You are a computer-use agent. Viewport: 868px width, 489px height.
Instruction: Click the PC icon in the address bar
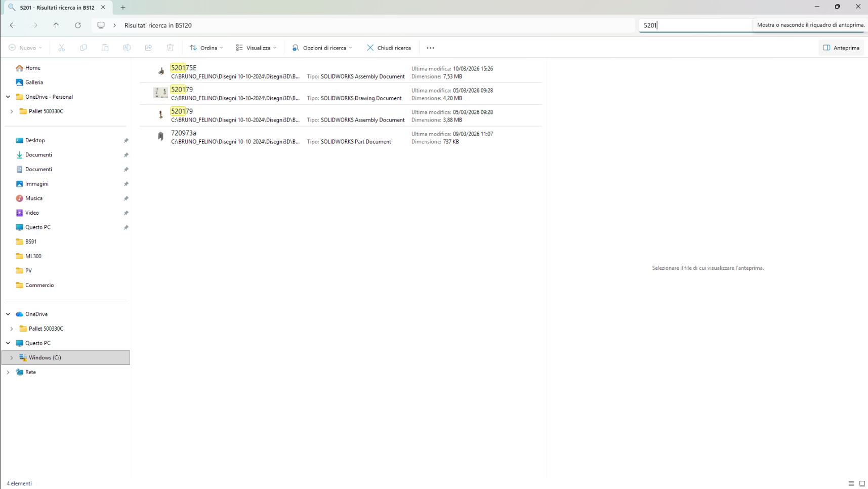[x=101, y=25]
